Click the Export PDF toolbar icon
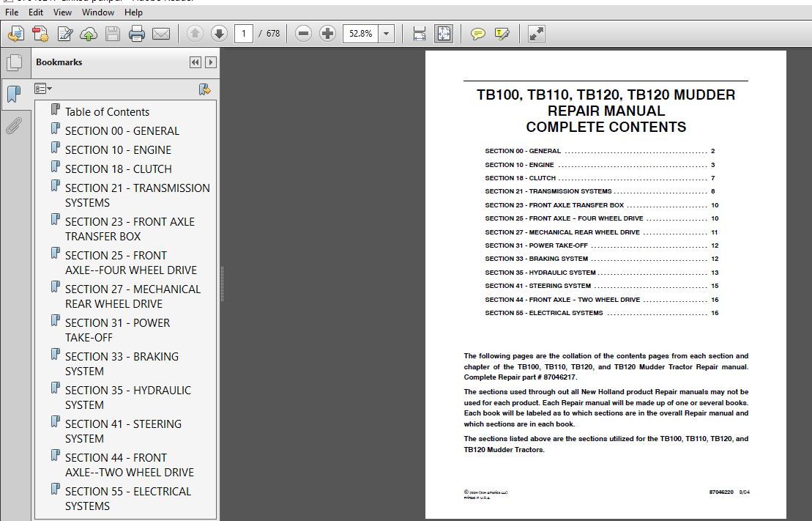This screenshot has height=521, width=812. [x=16, y=34]
